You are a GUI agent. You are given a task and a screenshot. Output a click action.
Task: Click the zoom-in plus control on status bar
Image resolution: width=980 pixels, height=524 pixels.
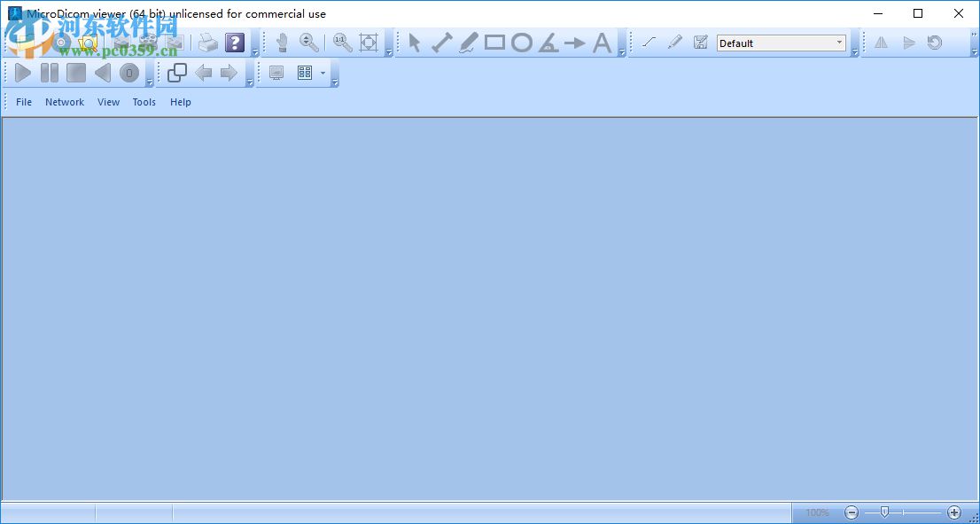click(x=955, y=512)
